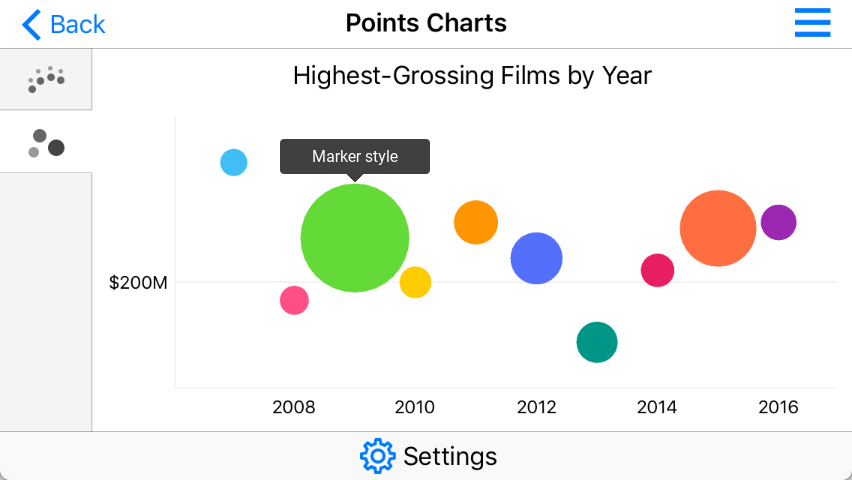Open the hamburger menu
852x480 pixels.
(812, 23)
